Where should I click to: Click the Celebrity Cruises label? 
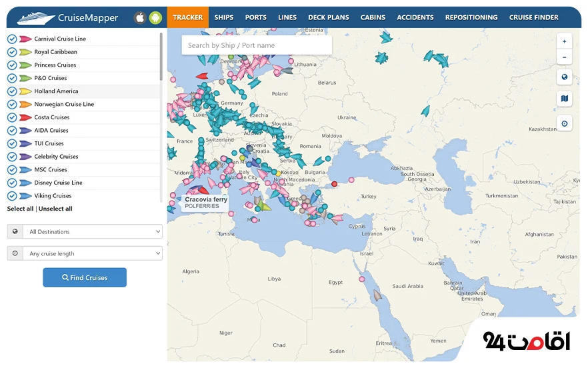click(56, 157)
